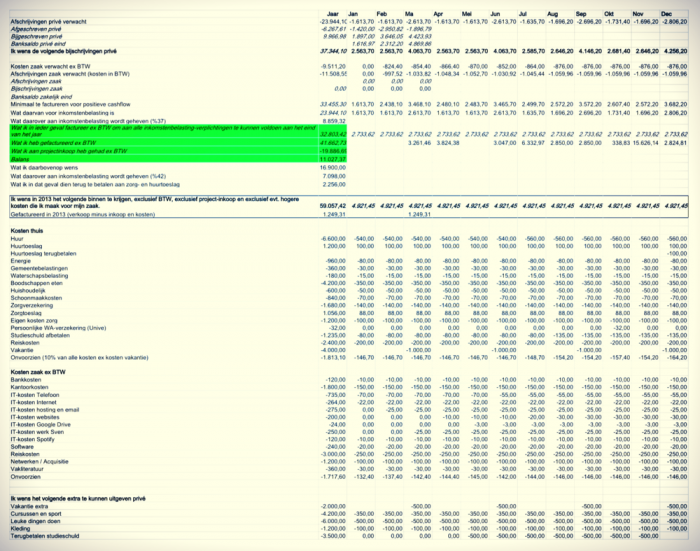Click the 'Bijgeschreven privé' row label

(x=36, y=37)
